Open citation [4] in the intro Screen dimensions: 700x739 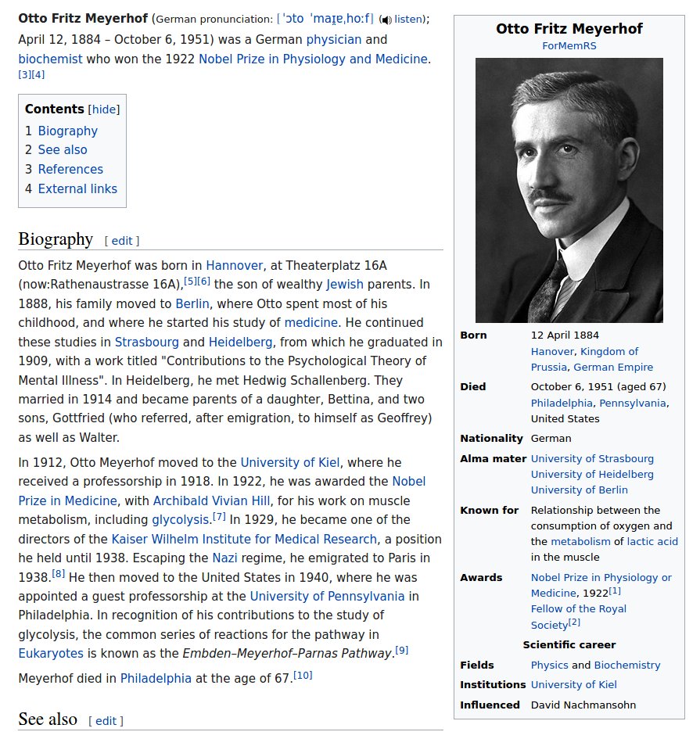(38, 74)
